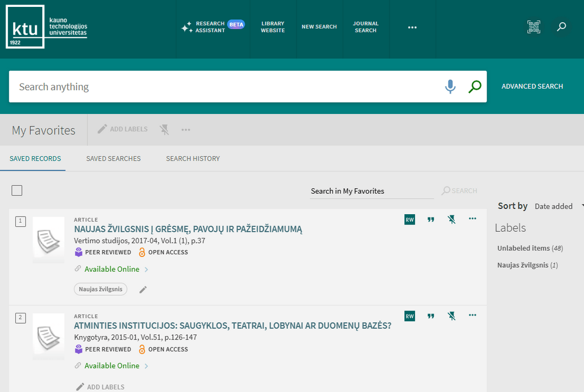Expand the header more options ellipsis
This screenshot has width=584, height=392.
tap(412, 27)
